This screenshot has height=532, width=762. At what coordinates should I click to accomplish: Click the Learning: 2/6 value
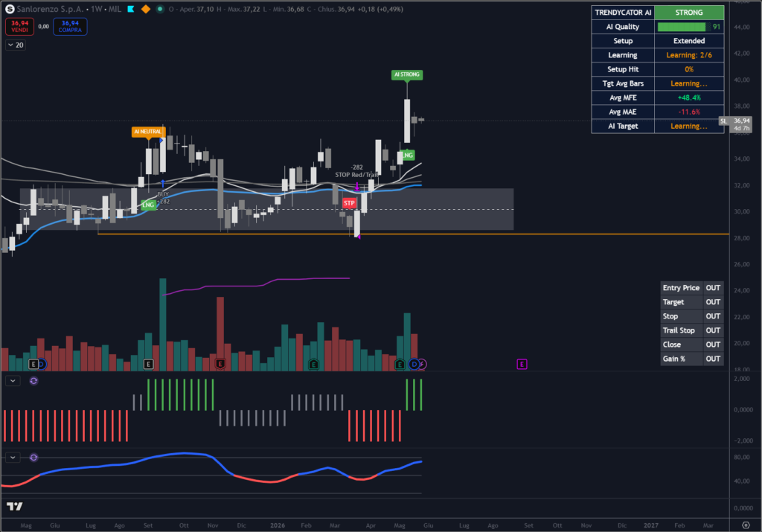point(688,55)
